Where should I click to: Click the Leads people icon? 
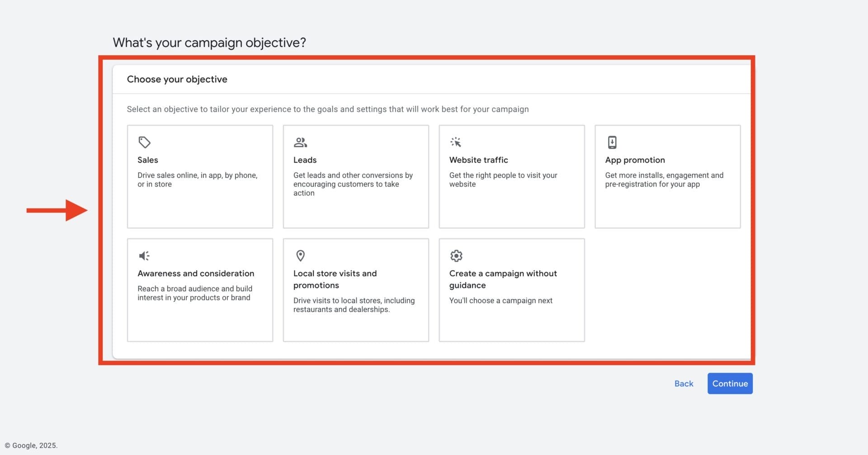(300, 142)
